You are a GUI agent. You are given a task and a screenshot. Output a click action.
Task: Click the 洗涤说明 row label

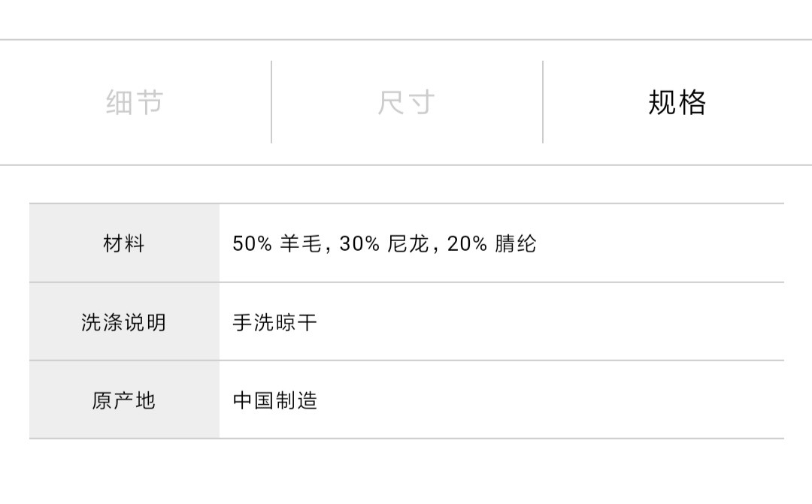coord(124,322)
